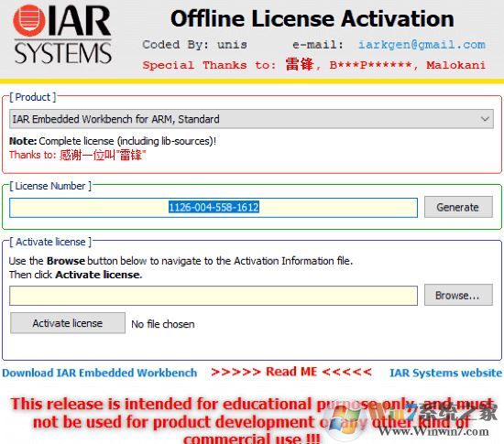Viewport: 504px width, 444px height.
Task: Visit the IAR Systems website link
Action: click(x=445, y=373)
